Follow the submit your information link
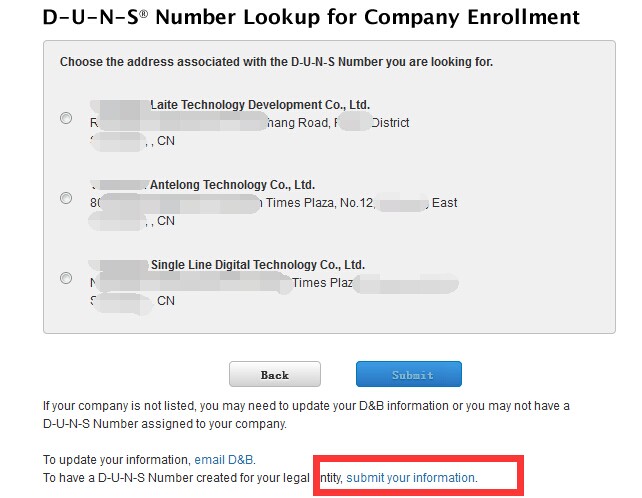This screenshot has width=642, height=498. tap(411, 478)
